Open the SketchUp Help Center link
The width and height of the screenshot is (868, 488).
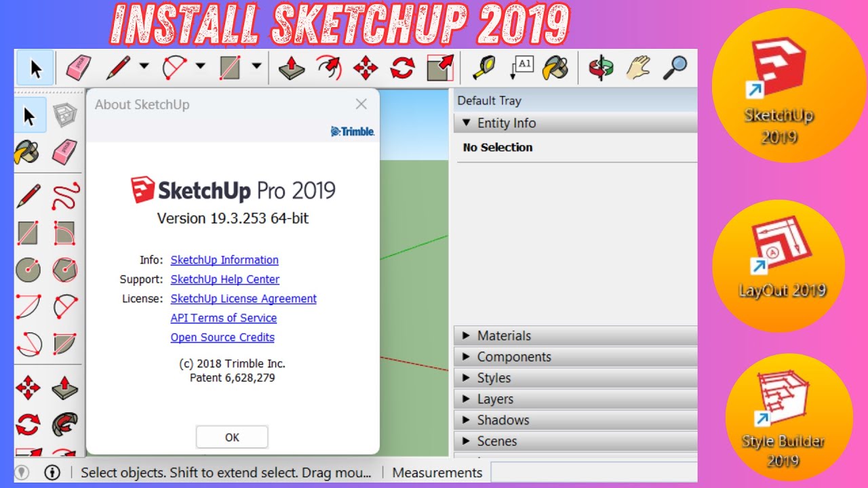(x=225, y=279)
